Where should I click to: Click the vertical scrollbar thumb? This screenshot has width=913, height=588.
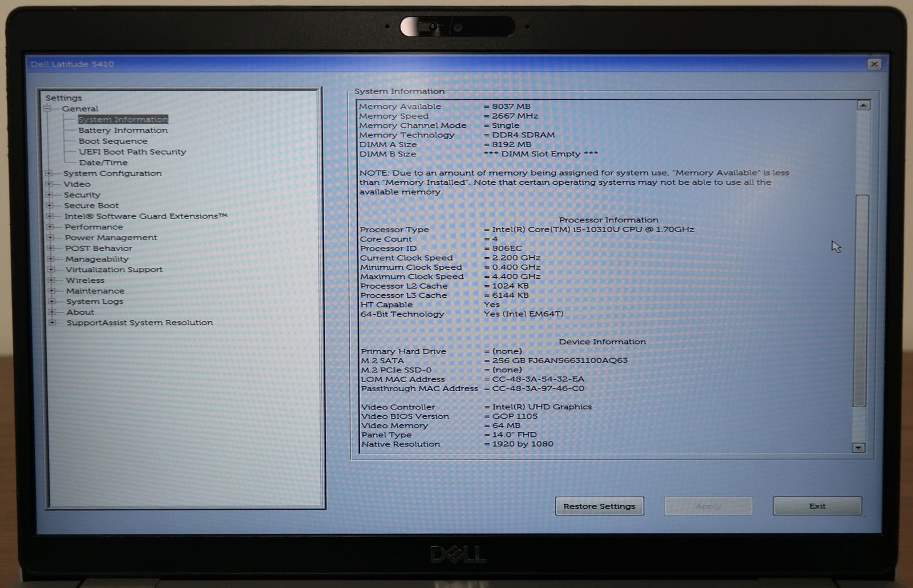861,301
